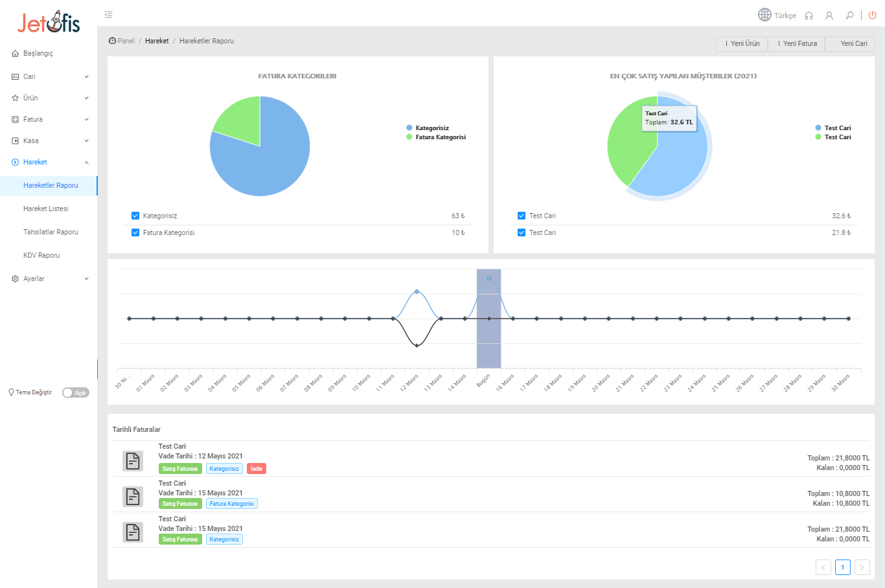Uncheck the Fatura Kategorisi checkbox
The width and height of the screenshot is (885, 588).
[135, 232]
